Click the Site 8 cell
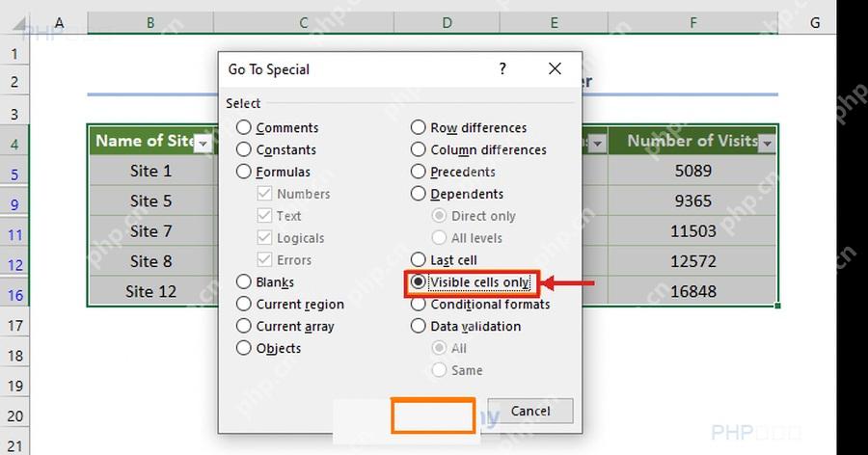Screen dimensions: 868x455 pyautogui.click(x=150, y=261)
